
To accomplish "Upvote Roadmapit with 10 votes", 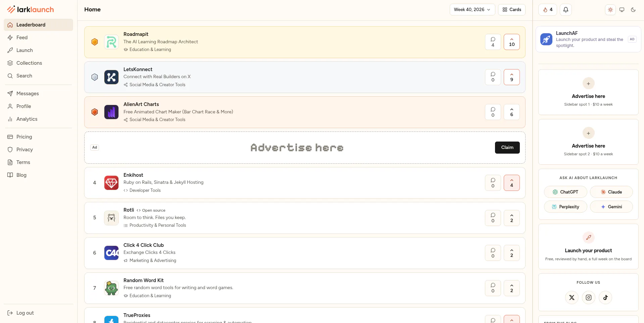I will pyautogui.click(x=511, y=42).
